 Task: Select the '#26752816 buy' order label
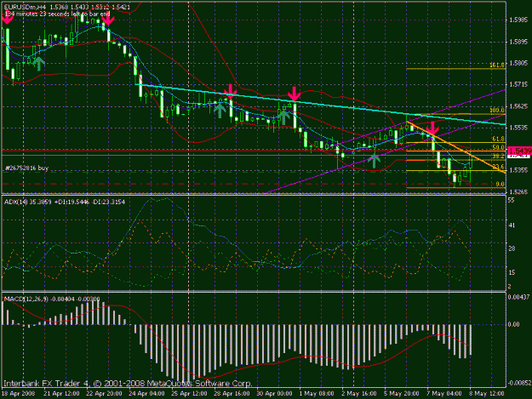click(x=26, y=168)
